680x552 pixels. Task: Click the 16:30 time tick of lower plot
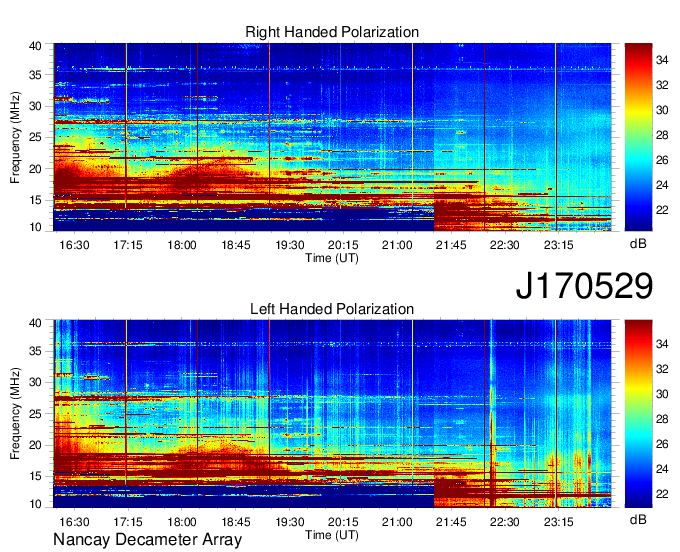(74, 522)
